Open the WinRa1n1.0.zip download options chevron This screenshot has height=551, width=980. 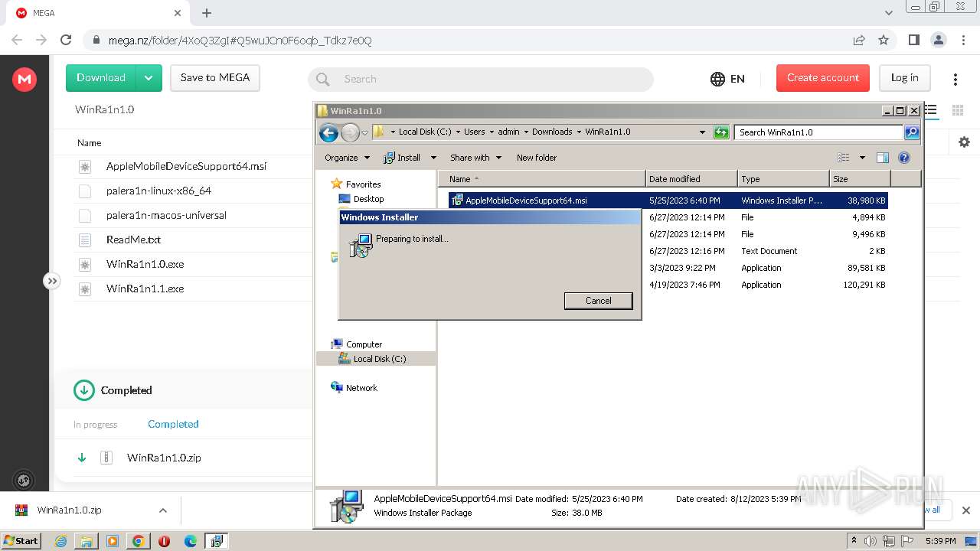point(162,510)
